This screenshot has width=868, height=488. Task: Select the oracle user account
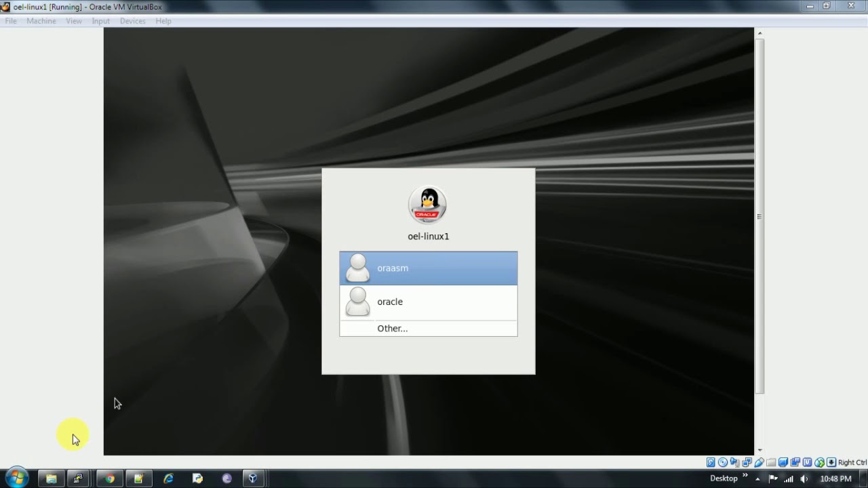click(x=428, y=302)
